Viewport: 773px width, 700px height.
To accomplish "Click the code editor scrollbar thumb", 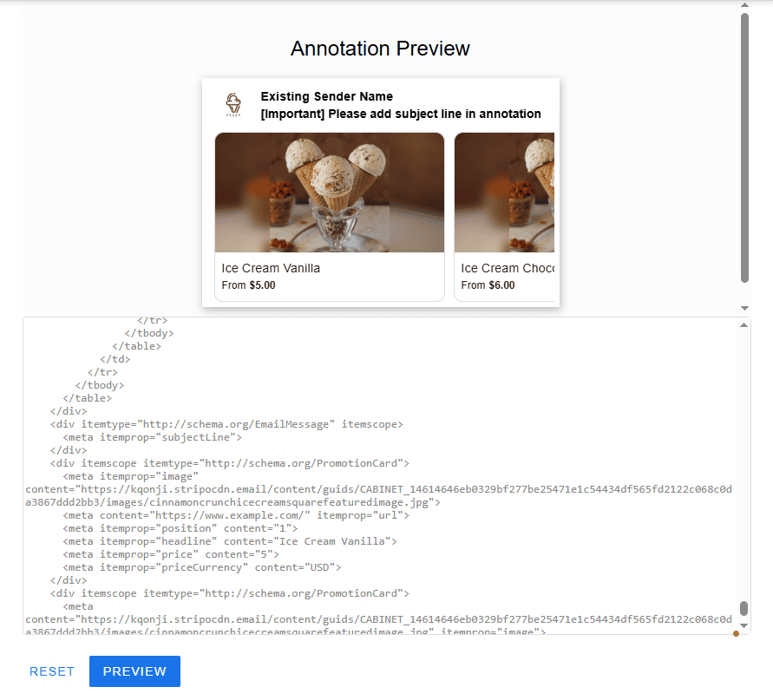I will [x=744, y=608].
